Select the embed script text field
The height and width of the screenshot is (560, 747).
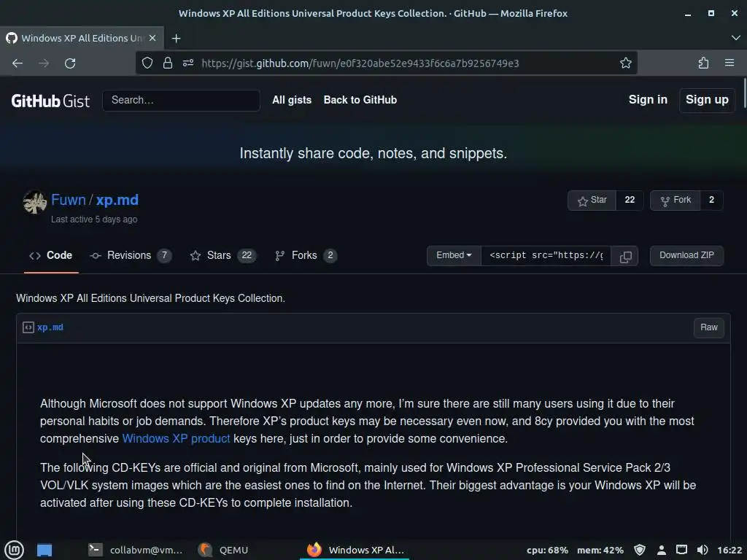tap(546, 256)
